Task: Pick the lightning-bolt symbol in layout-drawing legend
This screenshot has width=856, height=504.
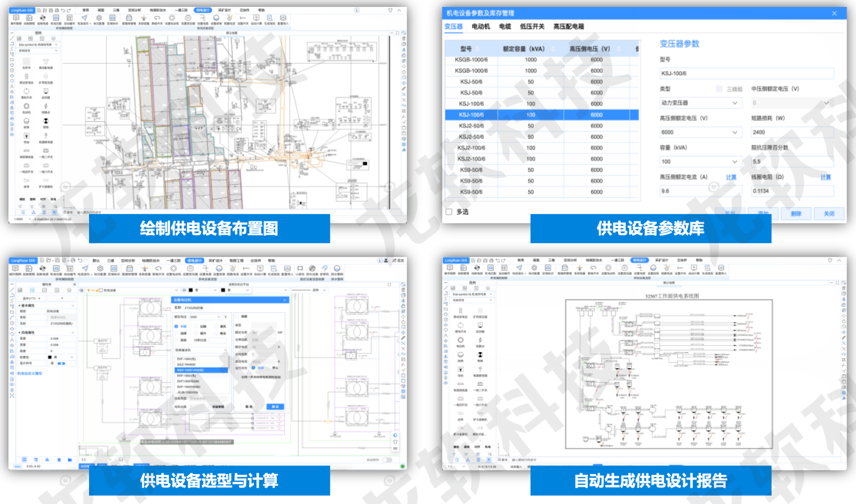Action: pos(46,106)
